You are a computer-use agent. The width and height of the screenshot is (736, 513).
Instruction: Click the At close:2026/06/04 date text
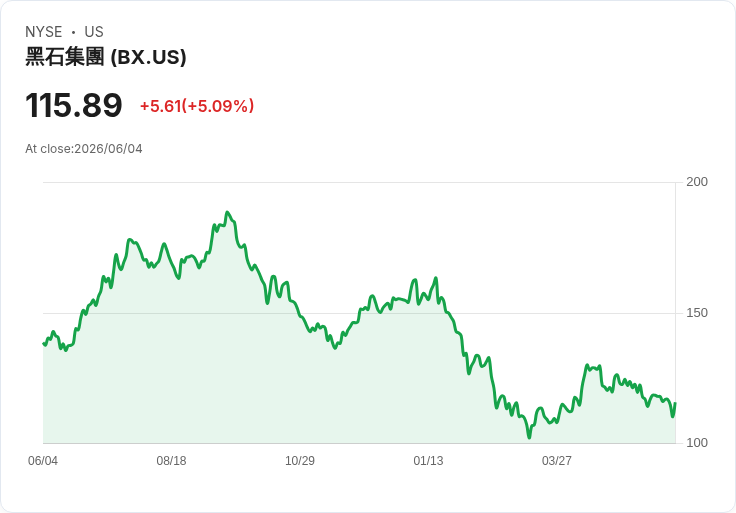[84, 149]
